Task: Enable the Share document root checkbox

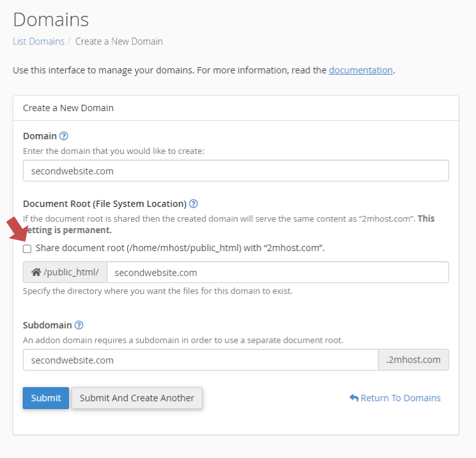Action: coord(27,248)
